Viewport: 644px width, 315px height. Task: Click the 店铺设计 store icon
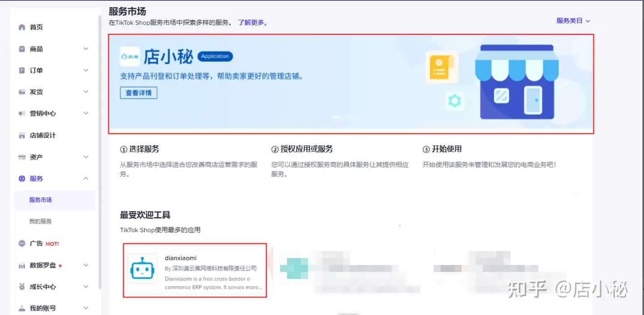22,135
